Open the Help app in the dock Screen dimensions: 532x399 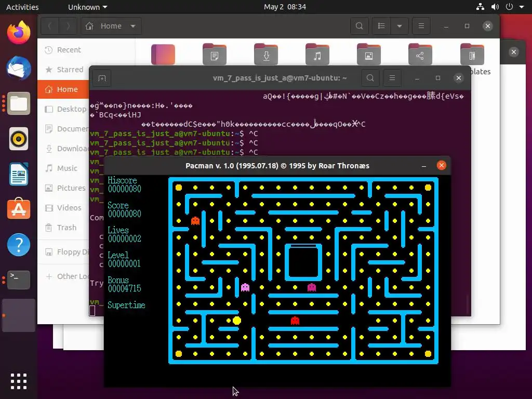pos(19,244)
